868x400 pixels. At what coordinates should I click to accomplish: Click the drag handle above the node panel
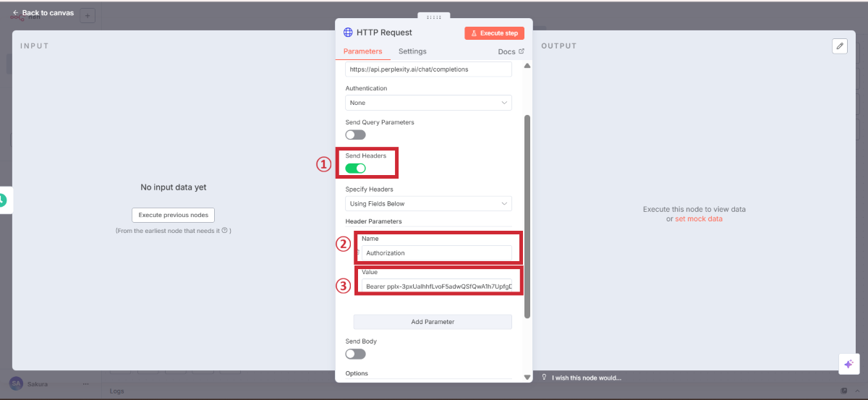pos(434,17)
